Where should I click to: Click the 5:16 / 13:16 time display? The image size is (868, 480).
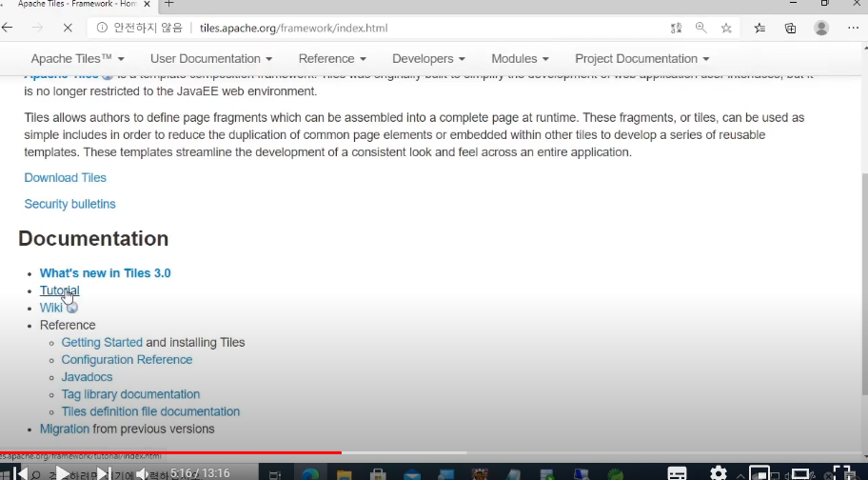[x=200, y=472]
